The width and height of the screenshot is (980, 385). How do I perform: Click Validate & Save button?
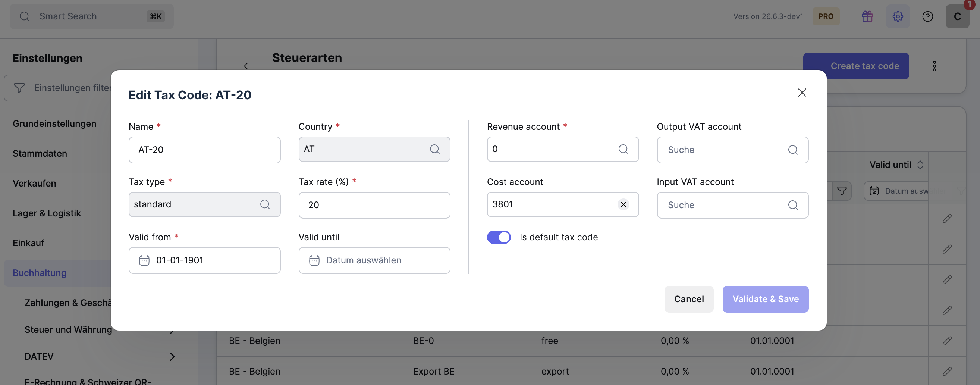click(x=765, y=300)
